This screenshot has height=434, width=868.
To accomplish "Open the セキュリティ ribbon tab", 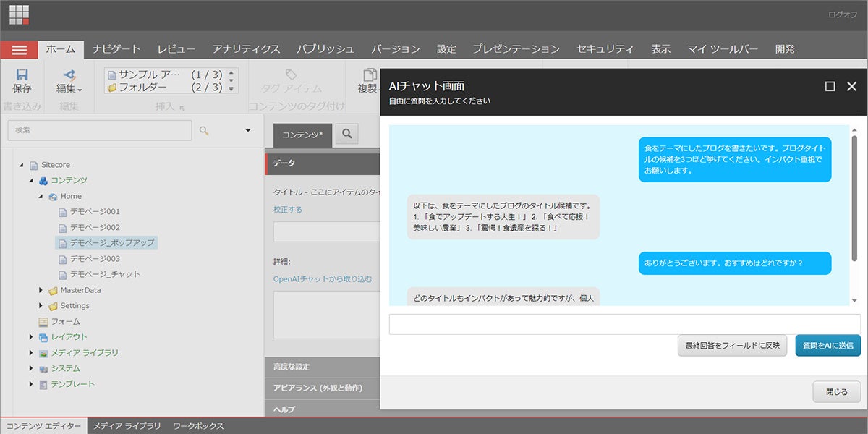I will (605, 48).
